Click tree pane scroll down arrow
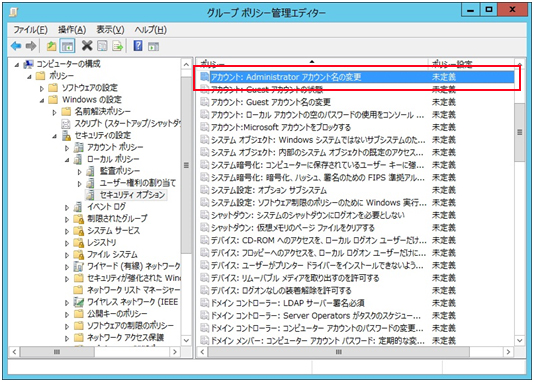This screenshot has width=534, height=382. pyautogui.click(x=186, y=340)
